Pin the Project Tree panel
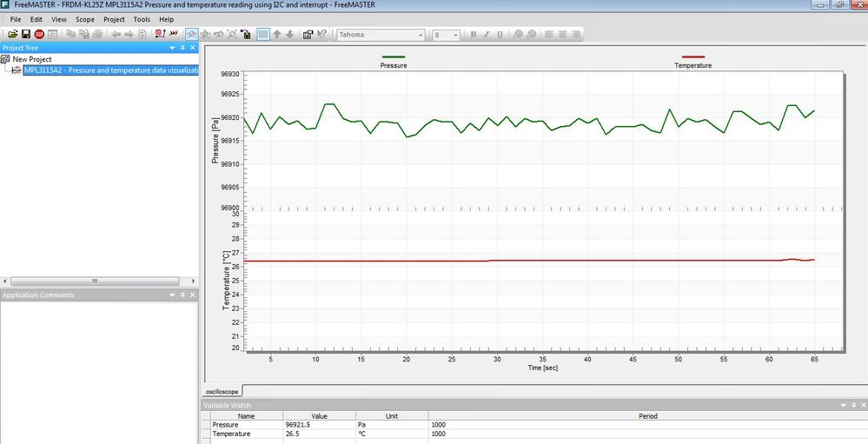Image resolution: width=868 pixels, height=444 pixels. (x=182, y=48)
